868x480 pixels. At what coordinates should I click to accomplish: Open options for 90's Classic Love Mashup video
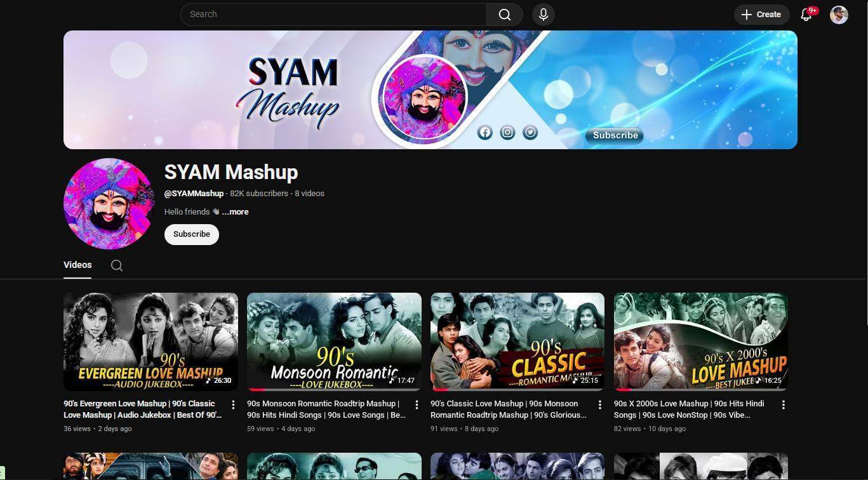599,405
